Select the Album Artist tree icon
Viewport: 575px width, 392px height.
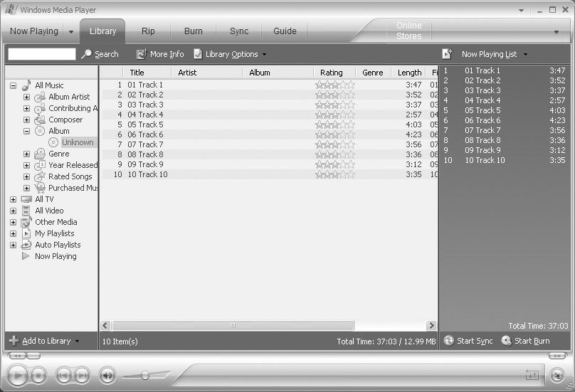(x=40, y=97)
